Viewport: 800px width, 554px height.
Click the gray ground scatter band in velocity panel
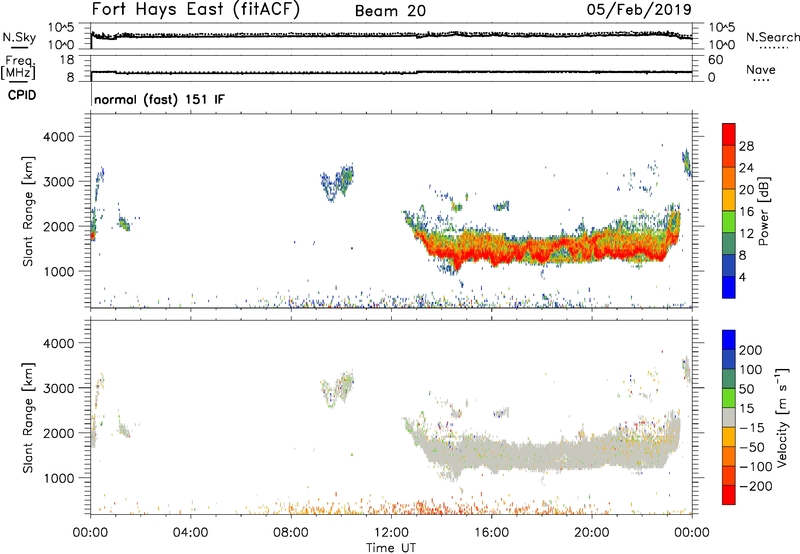point(541,453)
